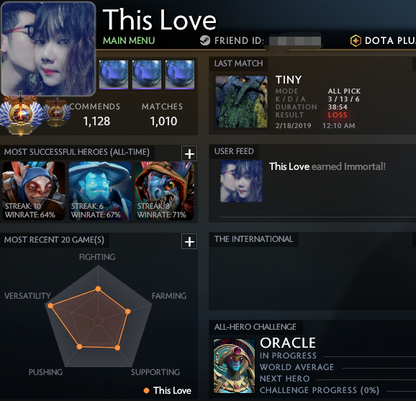This screenshot has width=416, height=401.
Task: Click the Challenge Progress 0% bar
Action: pos(399,391)
